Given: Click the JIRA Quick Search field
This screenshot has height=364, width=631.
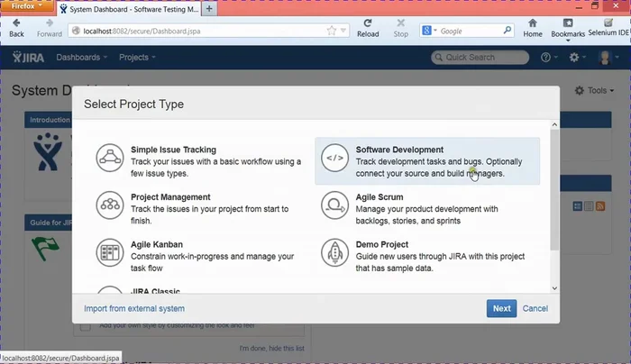Looking at the screenshot, I should tap(481, 58).
